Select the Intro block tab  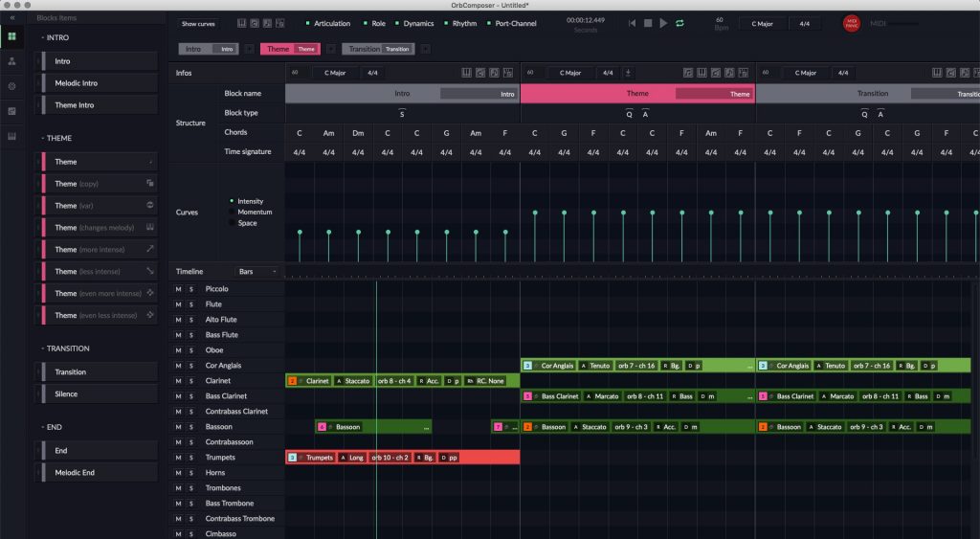[208, 49]
